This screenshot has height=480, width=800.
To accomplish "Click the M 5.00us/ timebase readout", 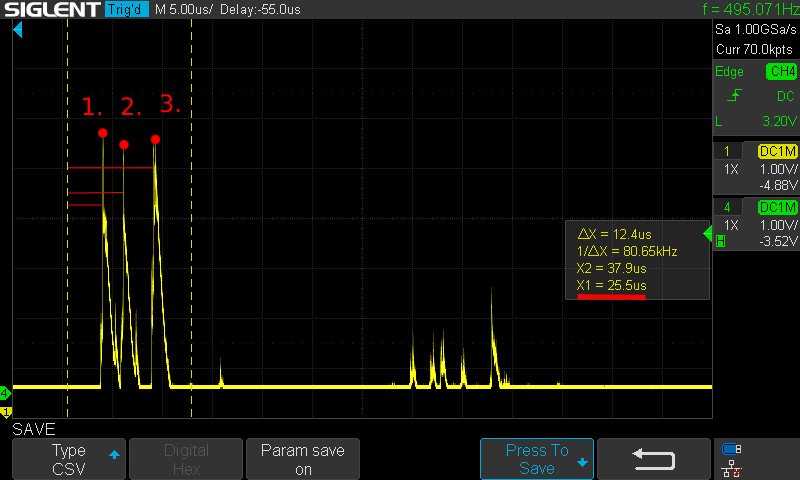I will 184,10.
